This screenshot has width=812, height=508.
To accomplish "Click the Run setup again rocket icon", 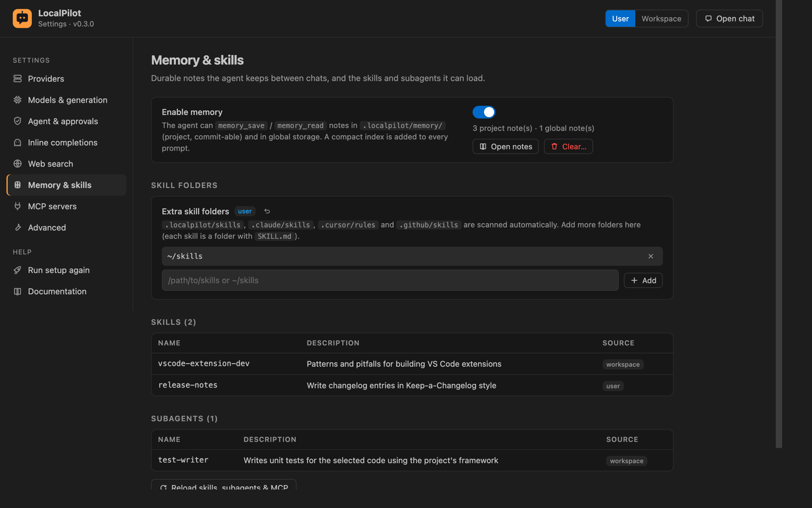I will coord(18,270).
